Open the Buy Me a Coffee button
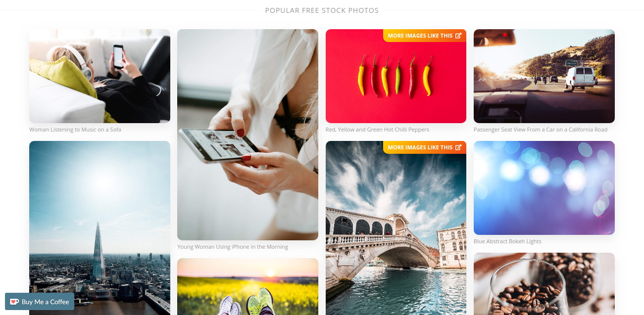 [x=40, y=302]
